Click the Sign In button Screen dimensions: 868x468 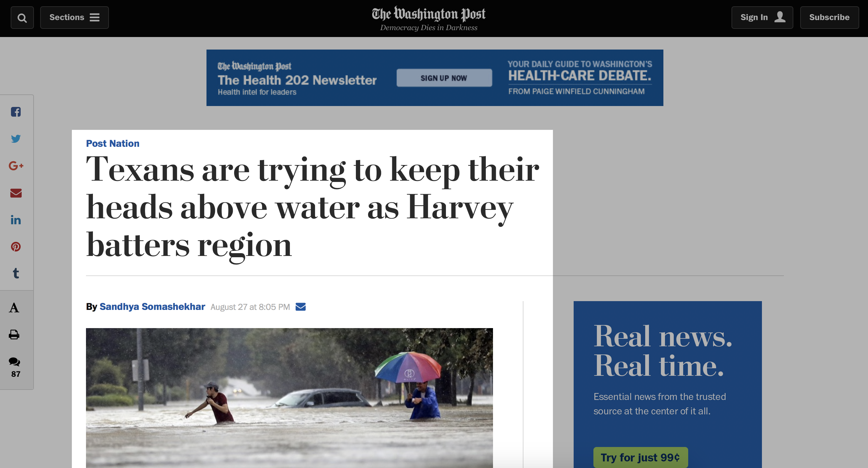tap(762, 18)
